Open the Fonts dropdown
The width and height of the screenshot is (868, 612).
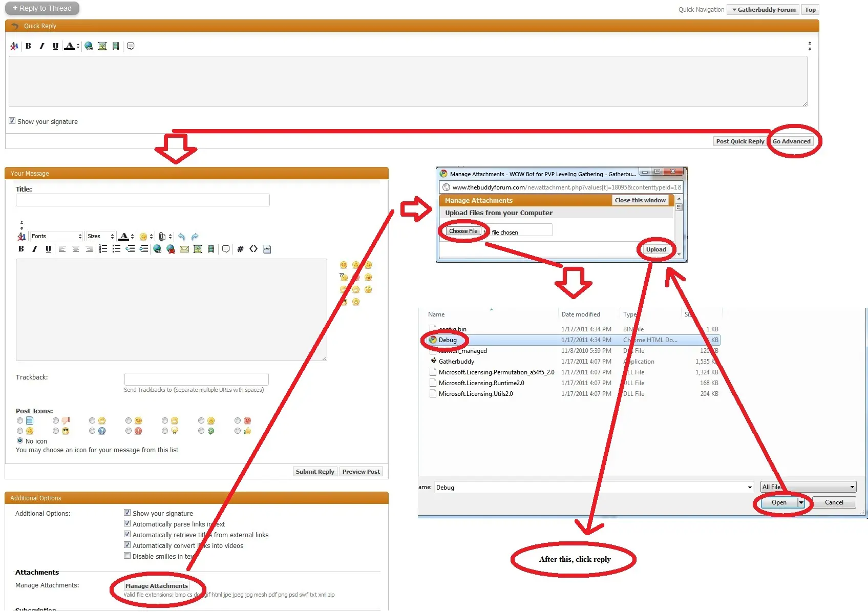(56, 237)
